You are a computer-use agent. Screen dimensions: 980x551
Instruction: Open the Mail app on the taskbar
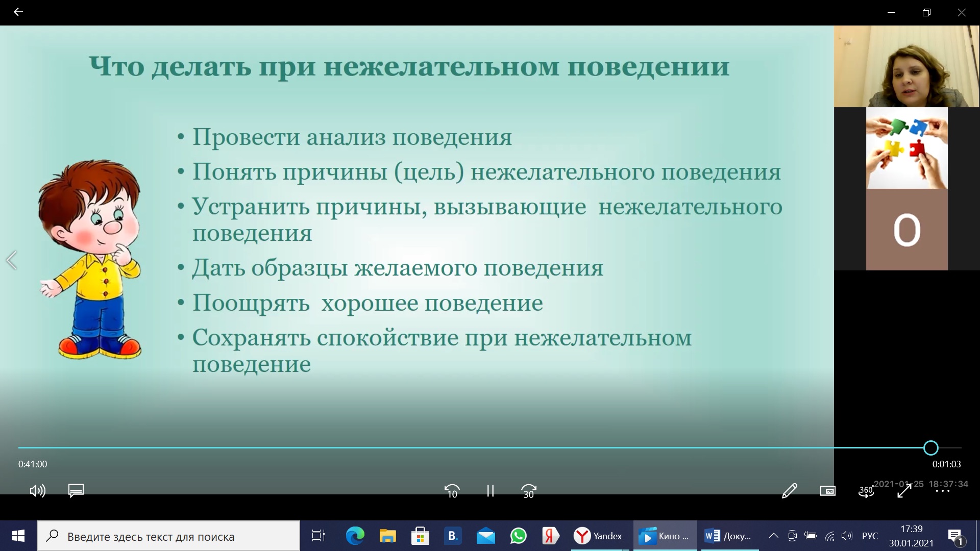click(x=485, y=536)
